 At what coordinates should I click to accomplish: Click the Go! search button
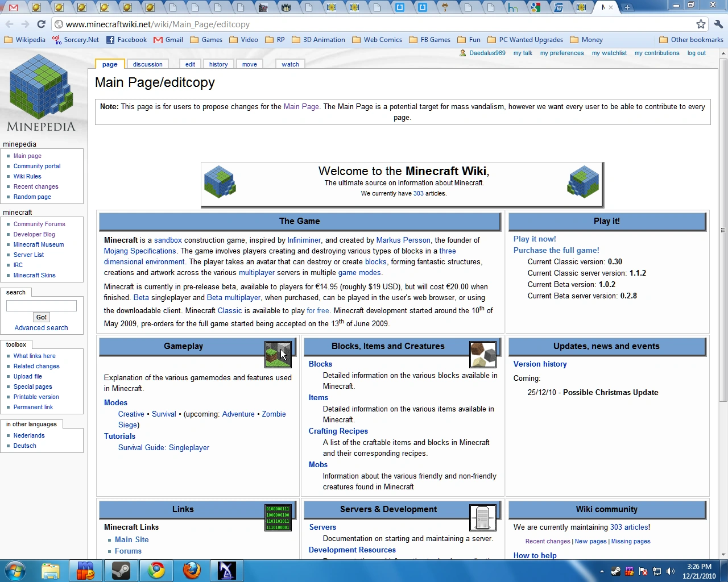(x=42, y=317)
